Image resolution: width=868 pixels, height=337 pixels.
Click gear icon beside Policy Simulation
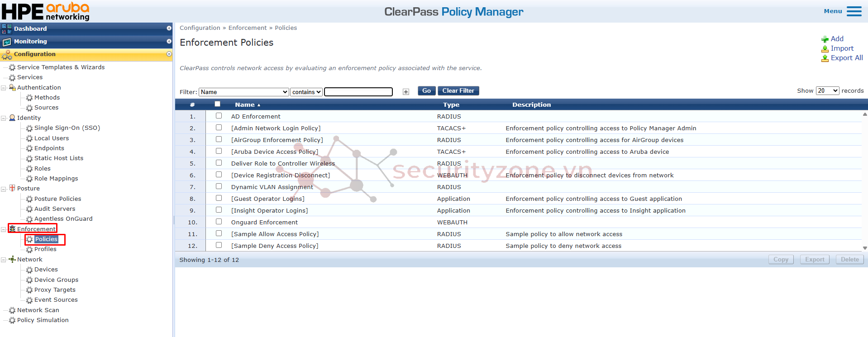point(12,321)
